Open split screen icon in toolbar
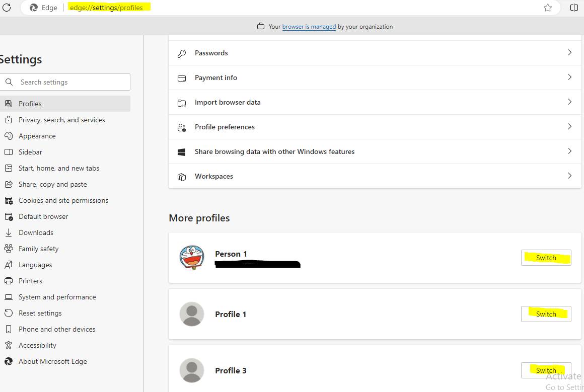Image resolution: width=584 pixels, height=392 pixels. (574, 8)
